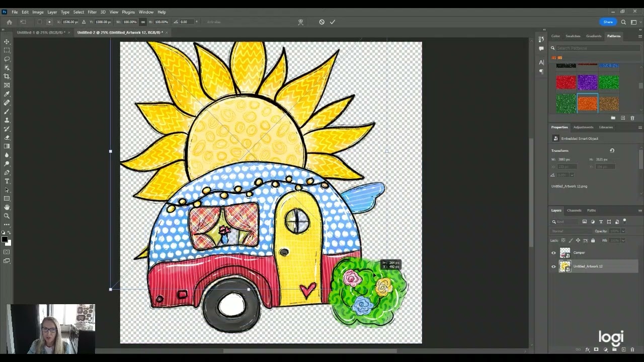This screenshot has height=362, width=644.
Task: Click the Share button
Action: (x=608, y=22)
